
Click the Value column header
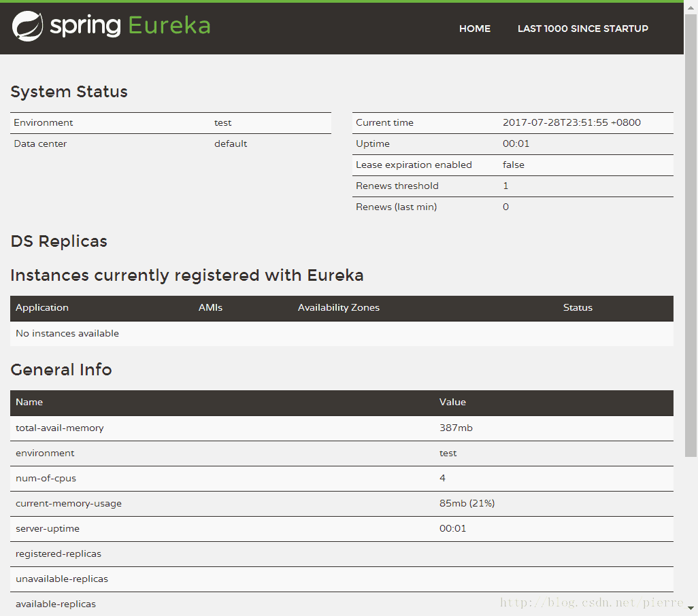click(x=452, y=402)
